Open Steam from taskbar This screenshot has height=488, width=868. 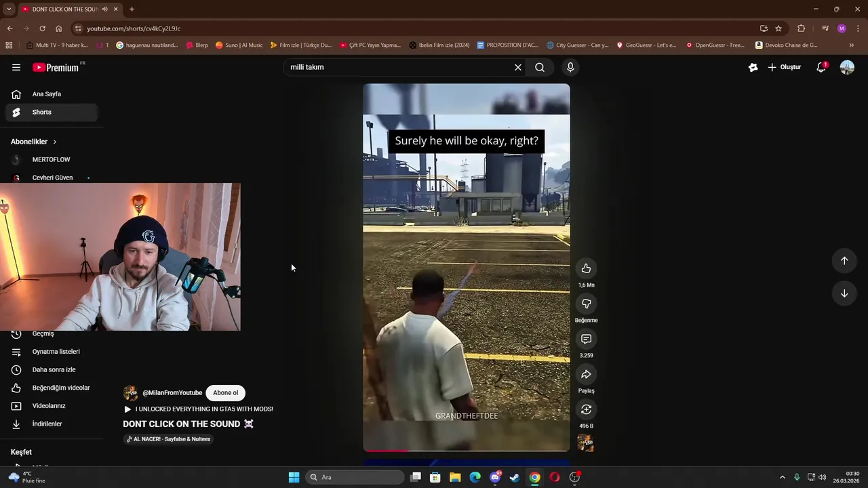coord(515,477)
